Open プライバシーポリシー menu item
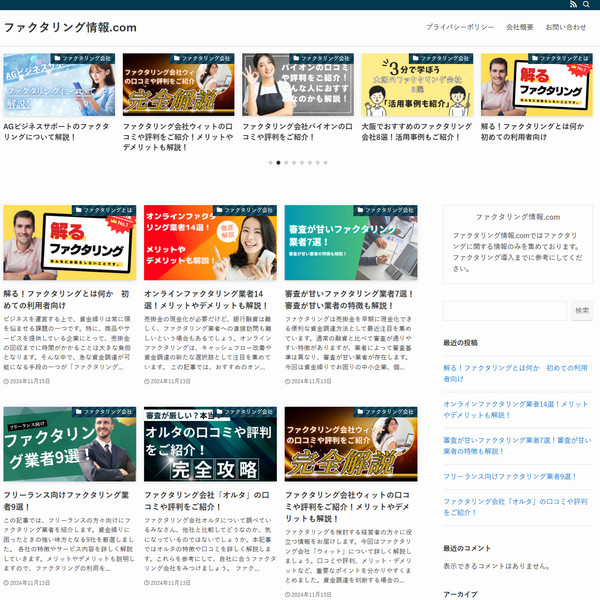Screen dimensions: 600x600 458,27
